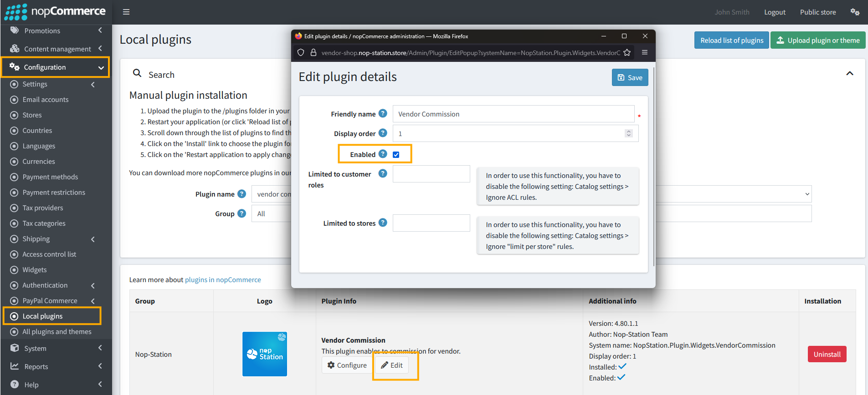Click Friendly name help question icon
The height and width of the screenshot is (395, 868).
383,113
